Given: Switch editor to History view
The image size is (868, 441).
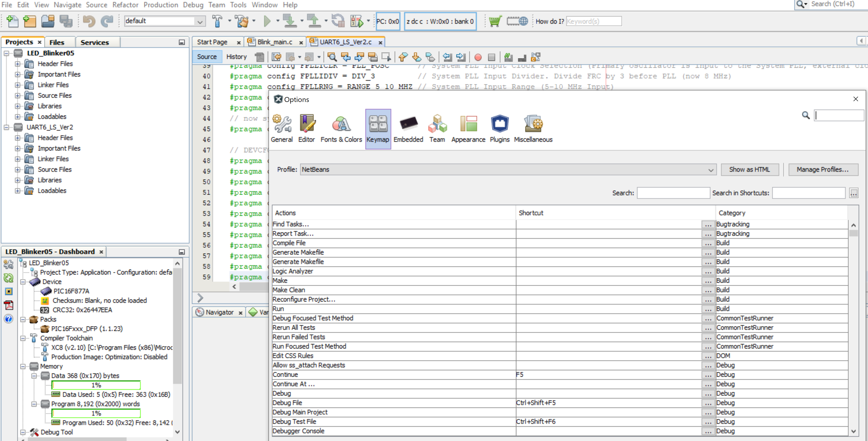Looking at the screenshot, I should coord(236,57).
